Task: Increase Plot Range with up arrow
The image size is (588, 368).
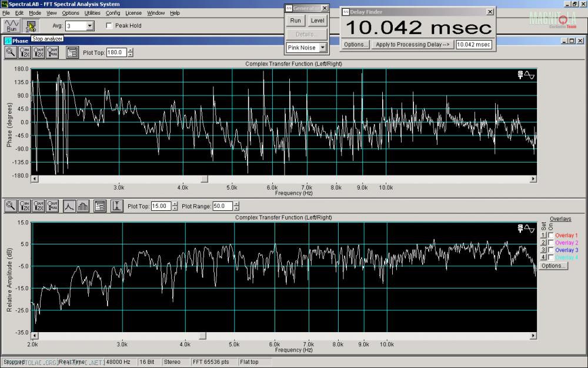Action: 236,204
